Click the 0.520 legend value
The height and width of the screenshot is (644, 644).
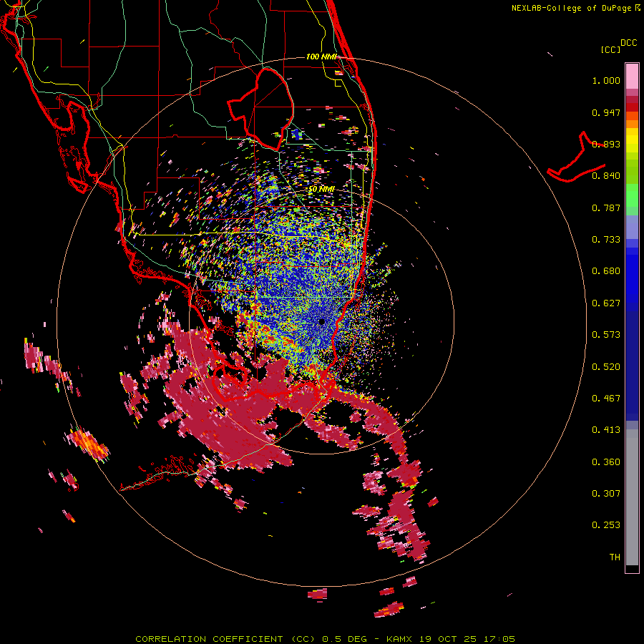click(606, 367)
